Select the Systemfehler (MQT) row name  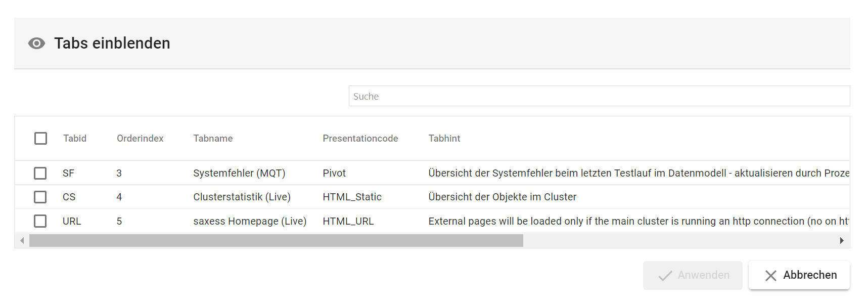[239, 173]
